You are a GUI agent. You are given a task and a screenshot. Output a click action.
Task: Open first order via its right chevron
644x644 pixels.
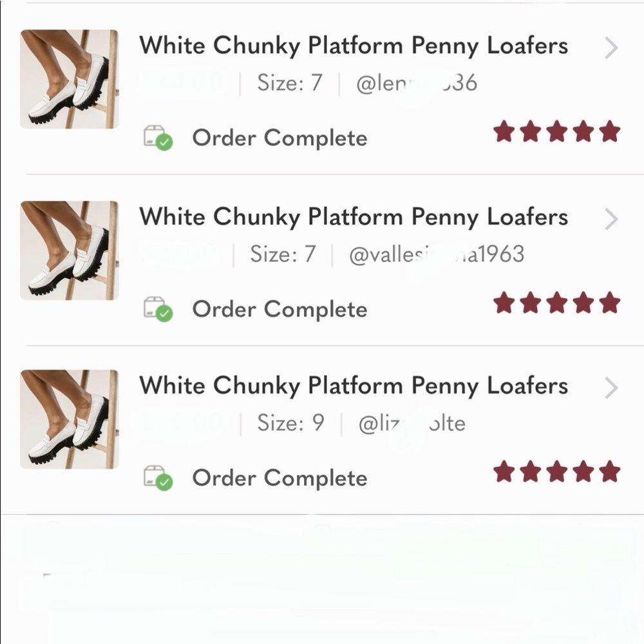coord(611,48)
